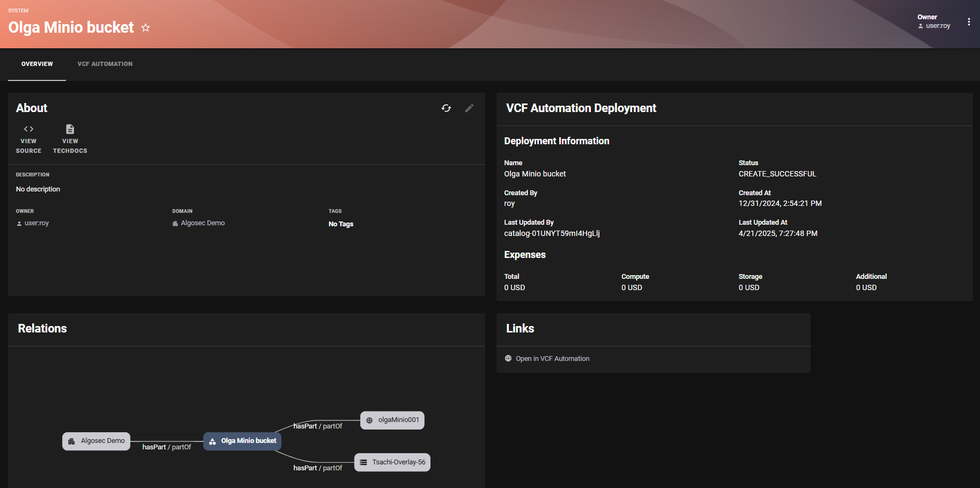
Task: Select the Algosec Demo graph node
Action: tap(96, 441)
